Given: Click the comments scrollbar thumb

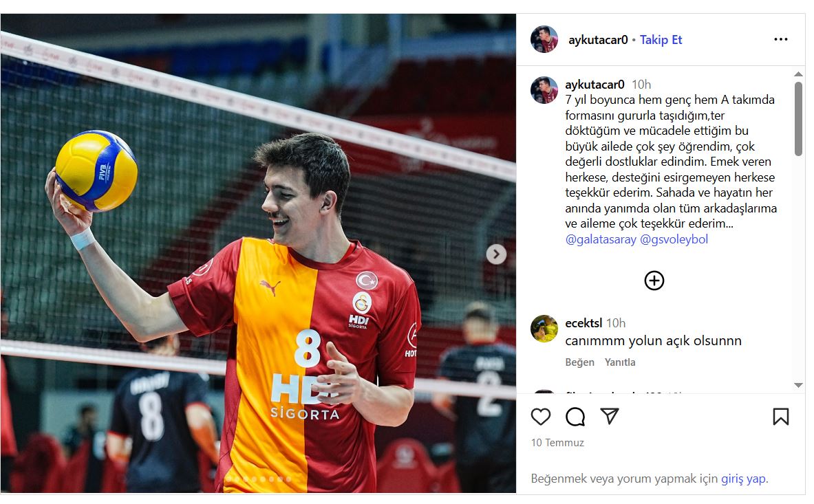Looking at the screenshot, I should tap(798, 119).
